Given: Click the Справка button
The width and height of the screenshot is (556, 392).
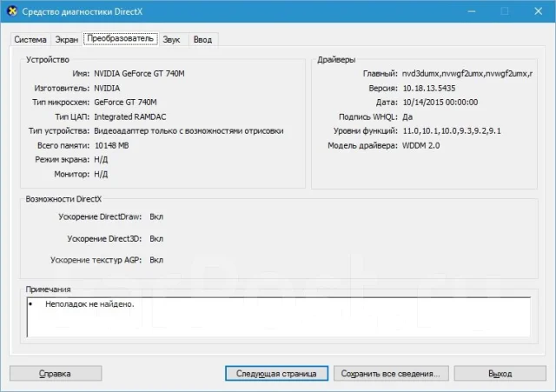Looking at the screenshot, I should [x=56, y=374].
